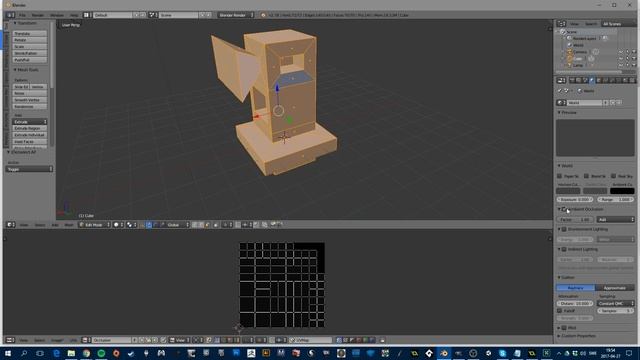Enable the Mist checkbox
Screen dimensions: 640x360
[x=564, y=328]
